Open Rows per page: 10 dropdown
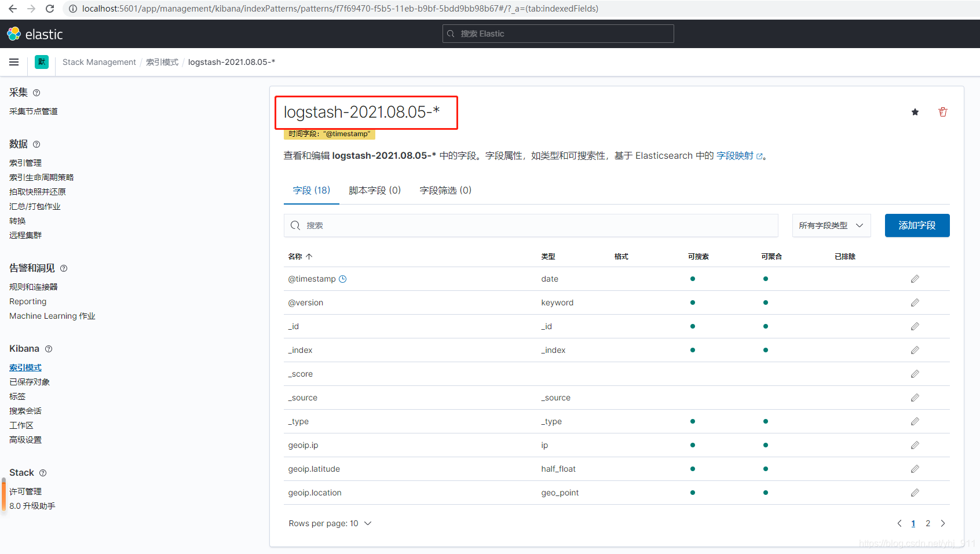Screen dimensions: 980x554 [330, 523]
